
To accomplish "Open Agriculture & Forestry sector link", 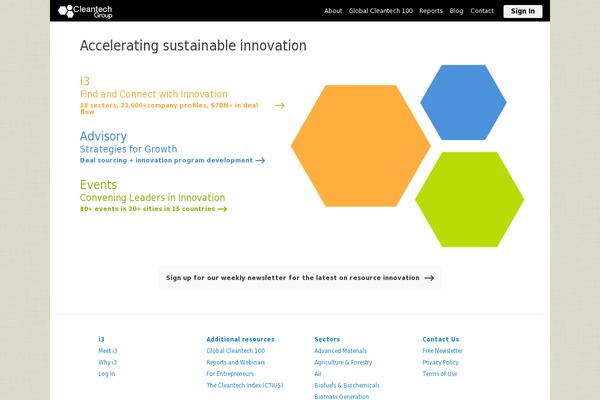I will click(x=343, y=362).
